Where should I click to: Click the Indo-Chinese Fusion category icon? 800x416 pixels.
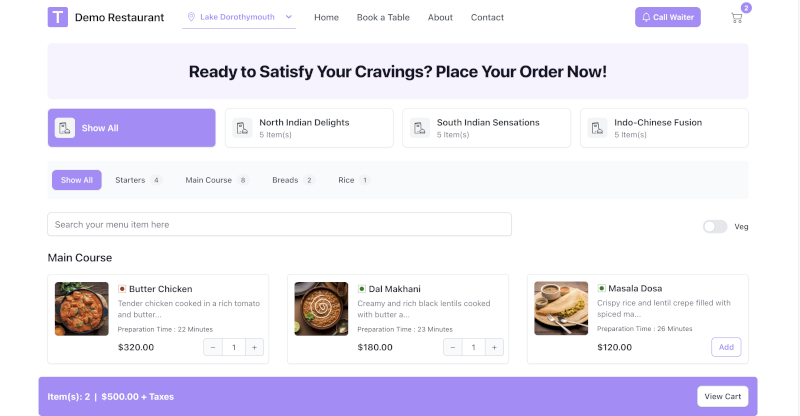pyautogui.click(x=597, y=128)
